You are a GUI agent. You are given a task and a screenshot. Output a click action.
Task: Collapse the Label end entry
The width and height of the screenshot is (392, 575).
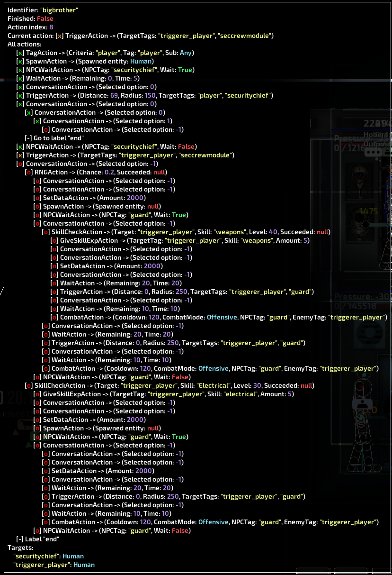(19, 538)
